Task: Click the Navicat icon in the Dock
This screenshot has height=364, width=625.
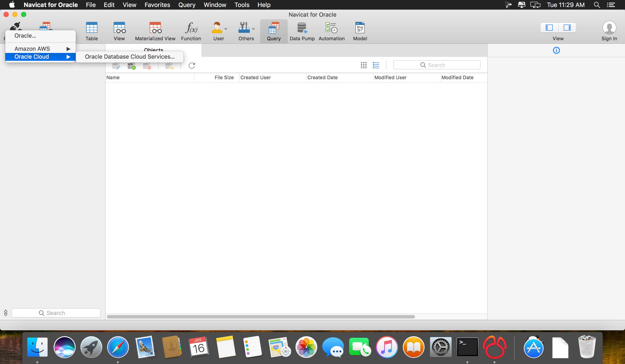Action: [494, 347]
